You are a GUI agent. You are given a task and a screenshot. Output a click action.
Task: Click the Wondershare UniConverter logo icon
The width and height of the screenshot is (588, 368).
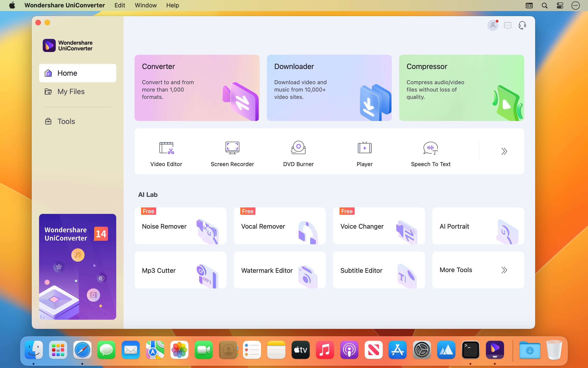[49, 46]
